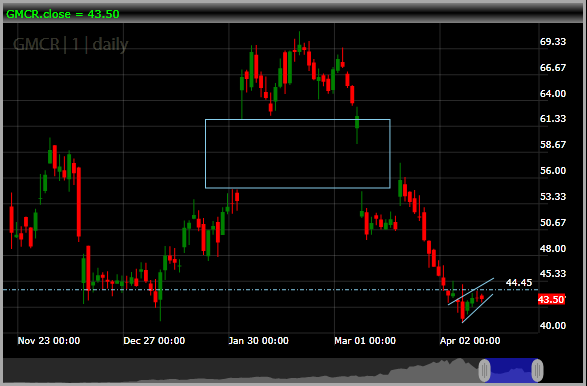587x386 pixels.
Task: Click the Dec 27 00:00 date label
Action: (x=154, y=341)
